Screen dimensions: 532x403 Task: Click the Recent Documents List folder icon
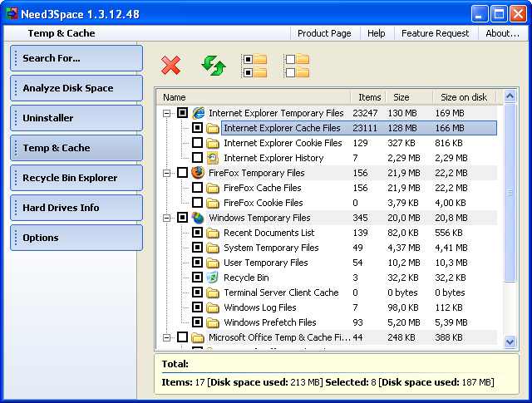click(x=213, y=233)
